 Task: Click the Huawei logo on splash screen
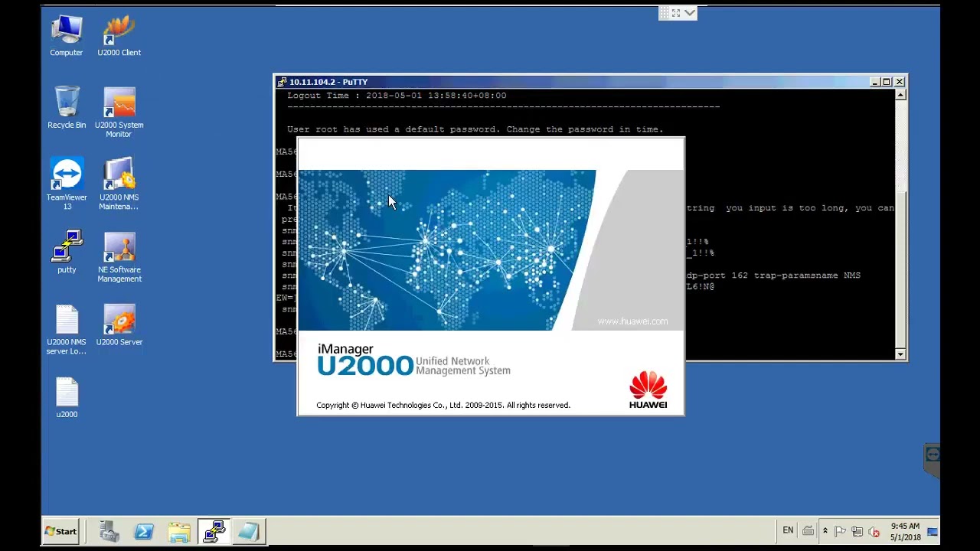pyautogui.click(x=648, y=390)
